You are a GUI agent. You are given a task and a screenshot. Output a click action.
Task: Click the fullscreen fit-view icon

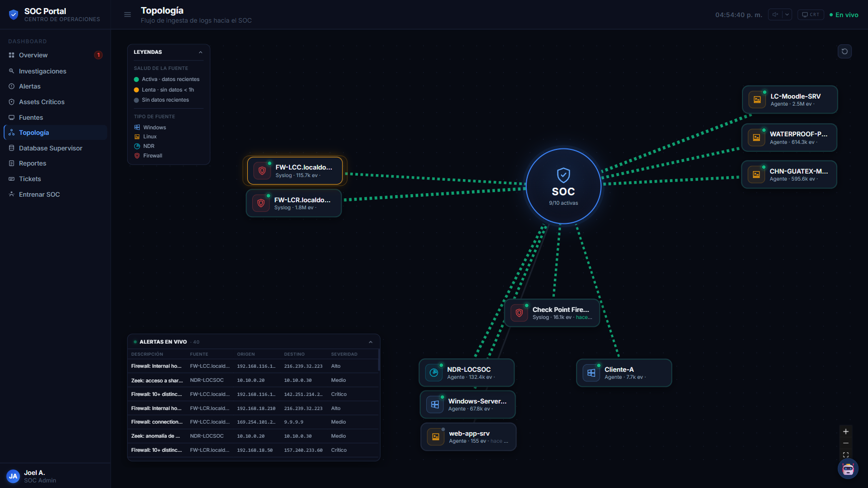tap(845, 455)
